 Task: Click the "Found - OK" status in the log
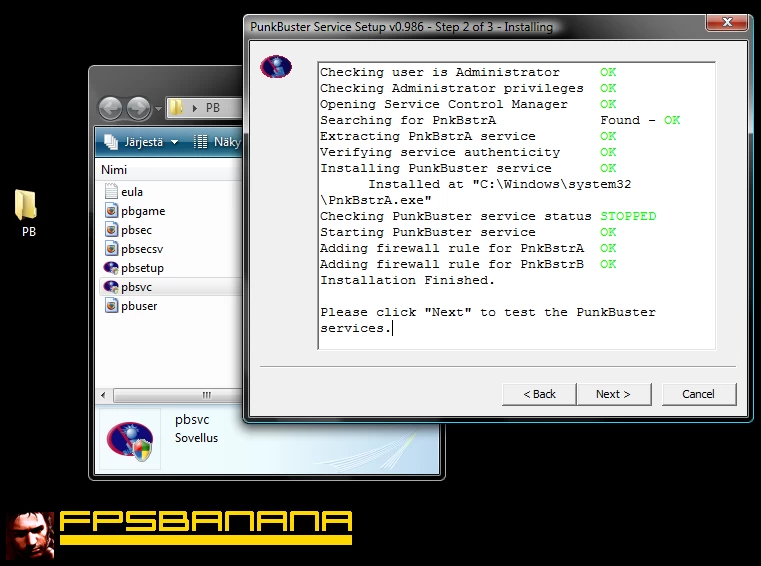tap(640, 120)
